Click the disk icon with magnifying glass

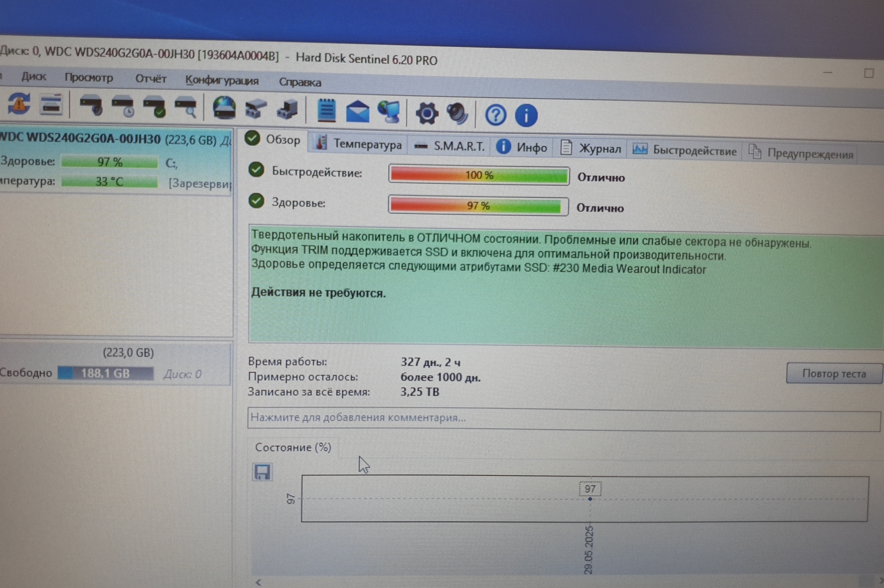click(x=186, y=108)
